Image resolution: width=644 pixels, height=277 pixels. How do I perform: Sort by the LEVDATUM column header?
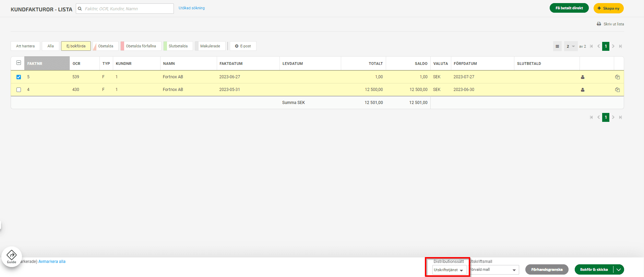pos(310,64)
